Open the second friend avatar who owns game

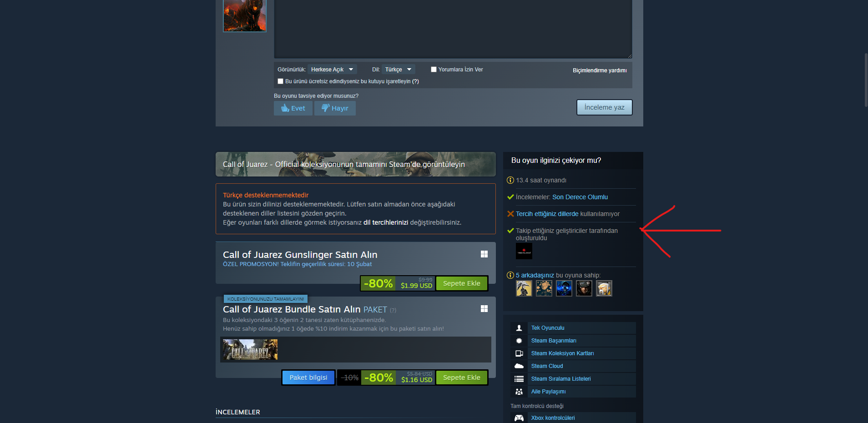[544, 288]
